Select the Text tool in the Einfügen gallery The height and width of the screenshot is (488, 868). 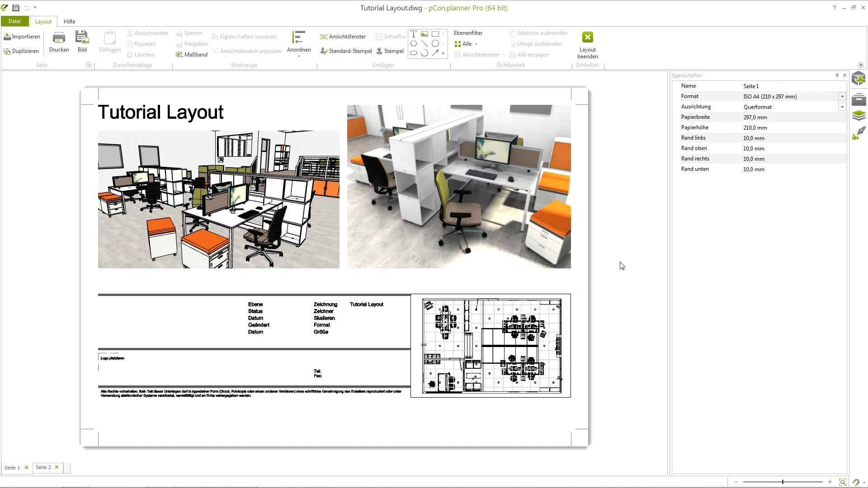(413, 33)
